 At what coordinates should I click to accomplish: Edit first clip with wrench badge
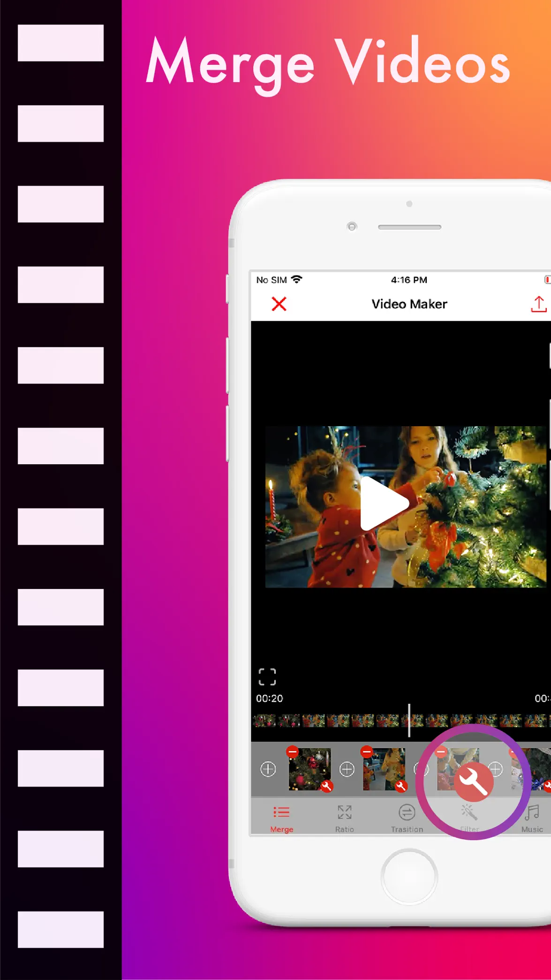[x=326, y=786]
